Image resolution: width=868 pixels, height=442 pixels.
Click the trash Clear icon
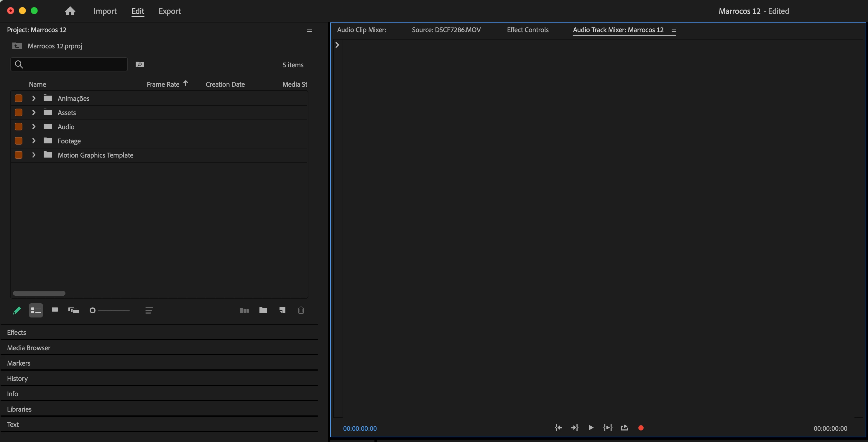tap(301, 310)
